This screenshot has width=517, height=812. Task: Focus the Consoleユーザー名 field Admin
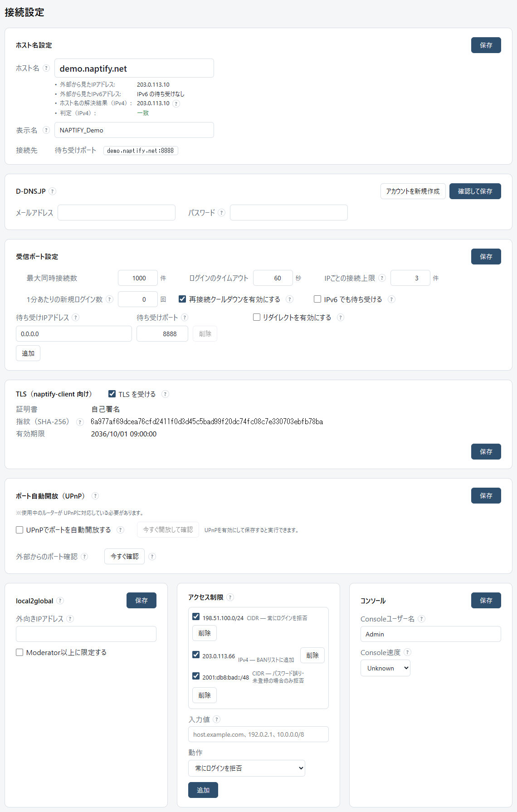[x=431, y=634]
